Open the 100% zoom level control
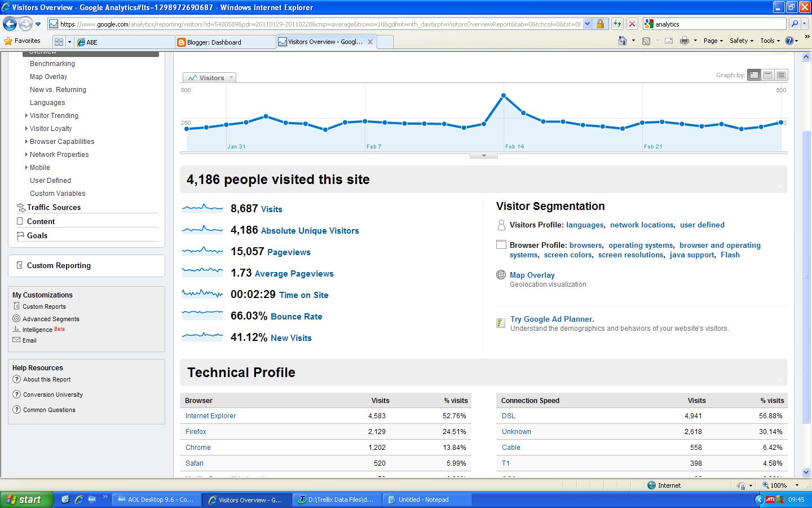 781,485
